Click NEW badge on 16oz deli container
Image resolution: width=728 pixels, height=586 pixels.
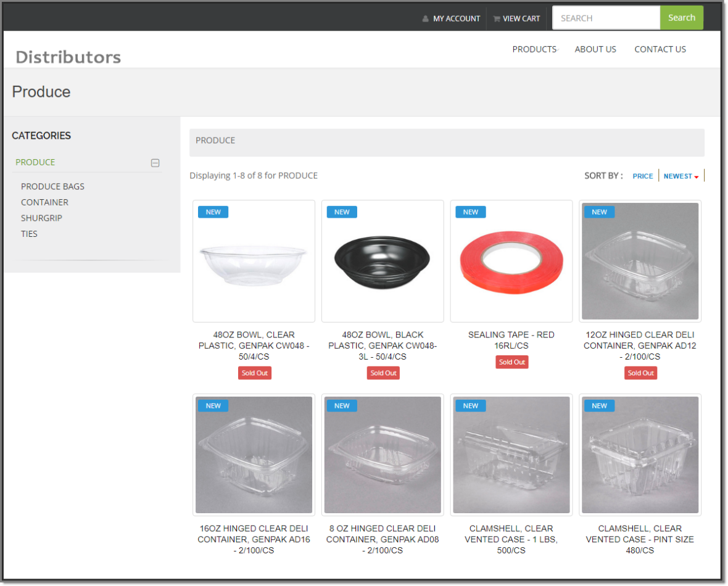tap(213, 405)
